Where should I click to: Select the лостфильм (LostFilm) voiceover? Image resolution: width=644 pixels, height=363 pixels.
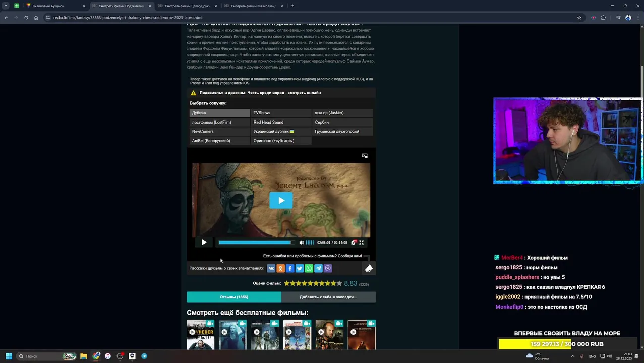219,122
